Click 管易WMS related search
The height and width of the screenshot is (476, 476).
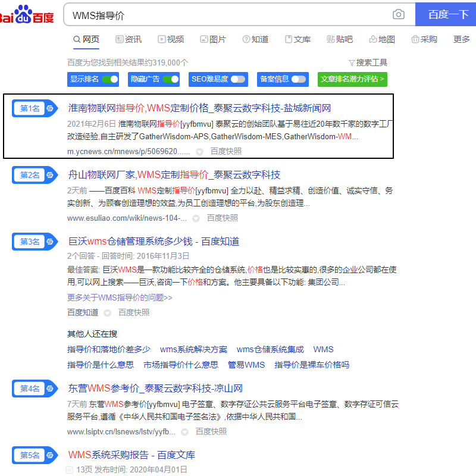[x=246, y=365]
